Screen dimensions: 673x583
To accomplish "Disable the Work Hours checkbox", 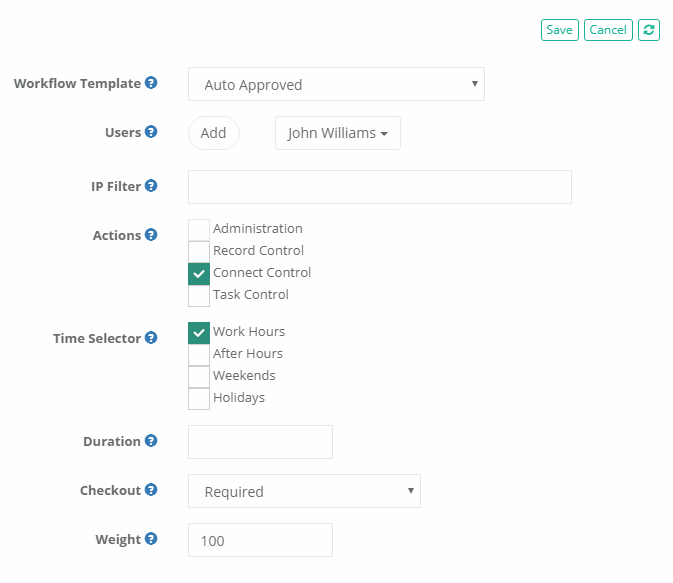I will pos(199,332).
